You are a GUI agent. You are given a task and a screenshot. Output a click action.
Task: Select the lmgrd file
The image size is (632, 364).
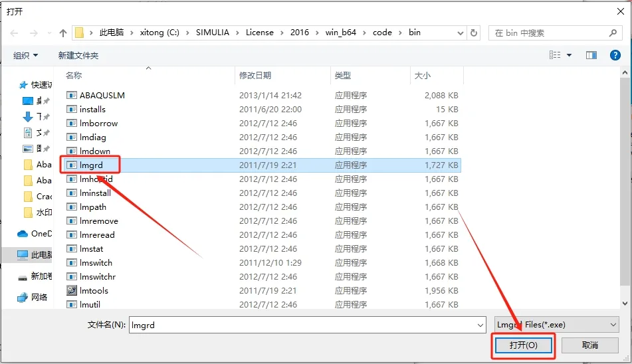click(262, 165)
